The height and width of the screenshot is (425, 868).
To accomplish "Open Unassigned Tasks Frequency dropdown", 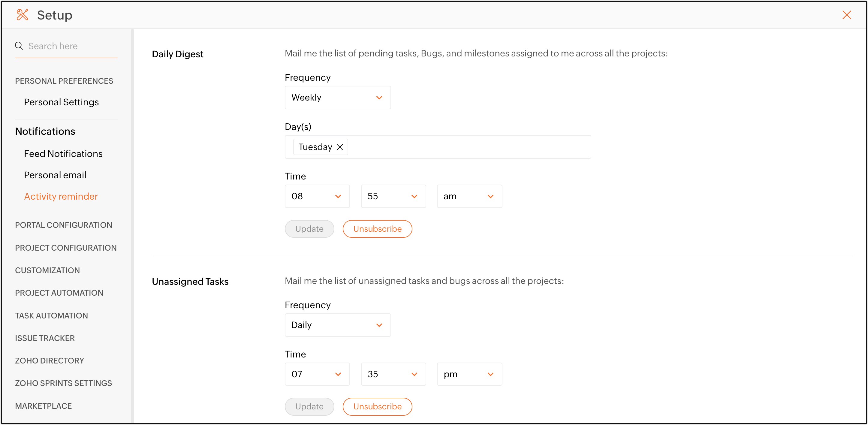I will click(337, 325).
